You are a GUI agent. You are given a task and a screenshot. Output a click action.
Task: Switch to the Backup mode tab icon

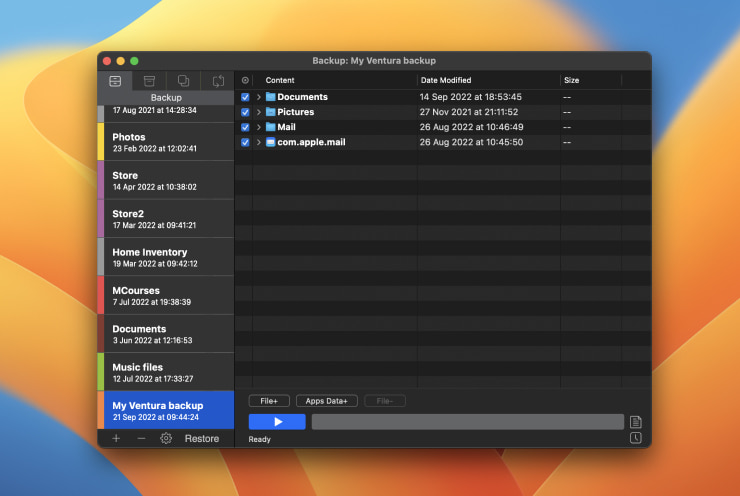(x=115, y=81)
